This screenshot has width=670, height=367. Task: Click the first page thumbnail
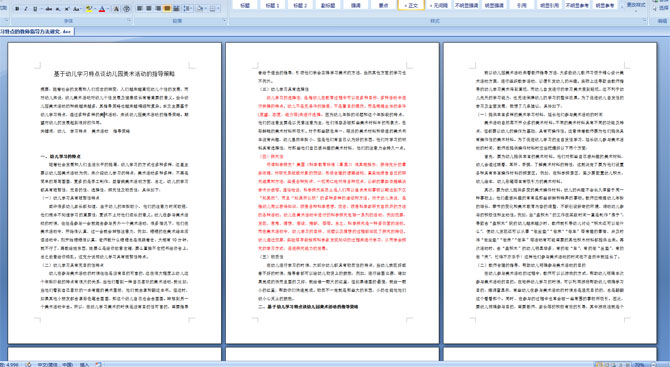tap(115, 193)
